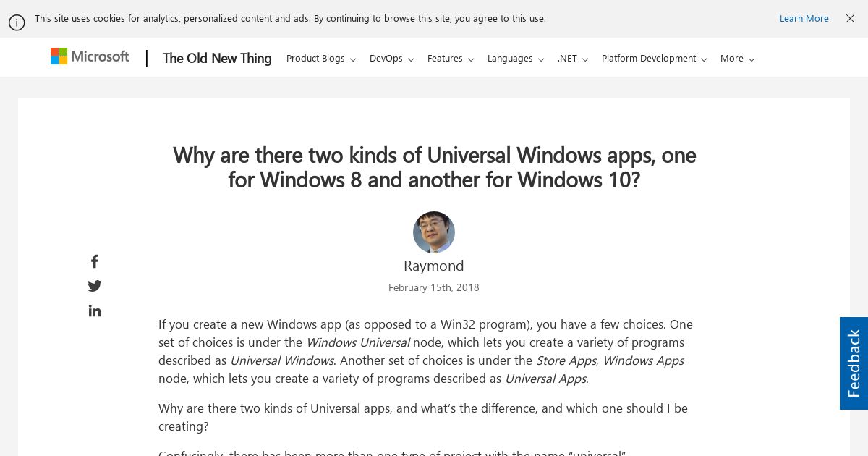Share article on Facebook
Viewport: 868px width, 456px height.
click(95, 261)
